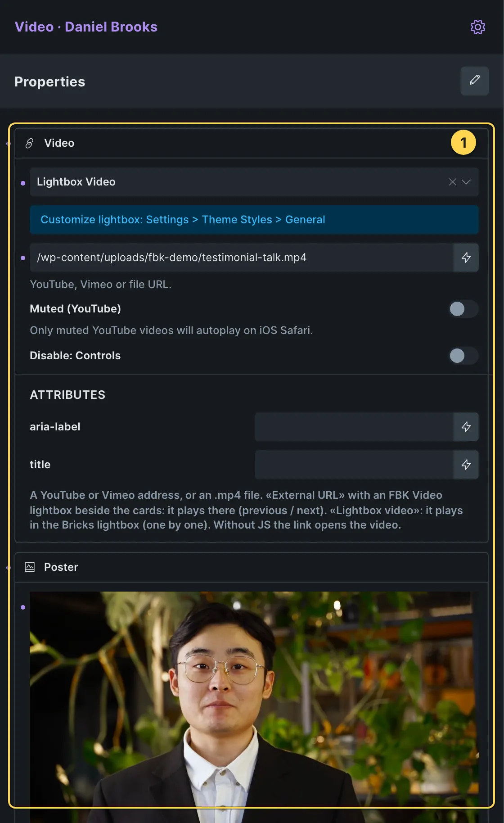Viewport: 504px width, 823px height.
Task: Click the Properties heading
Action: [x=50, y=81]
